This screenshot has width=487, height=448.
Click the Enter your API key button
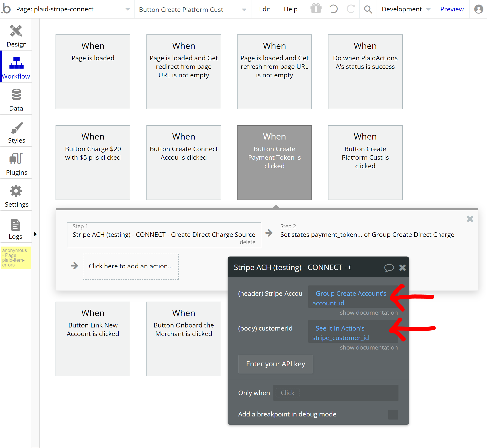tap(275, 364)
